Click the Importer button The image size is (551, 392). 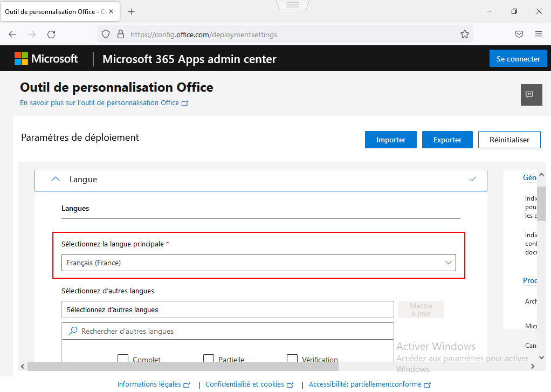click(x=391, y=140)
